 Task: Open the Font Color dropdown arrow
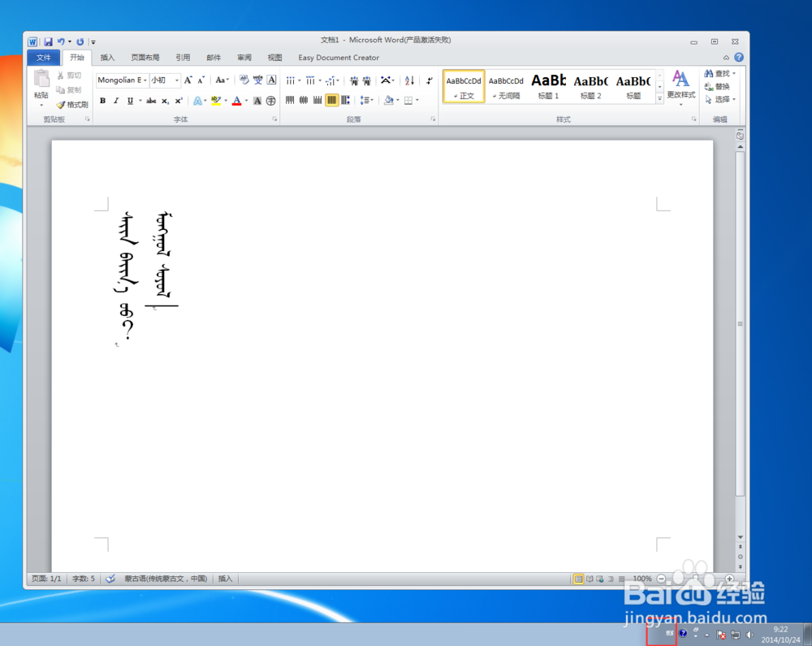pos(245,101)
